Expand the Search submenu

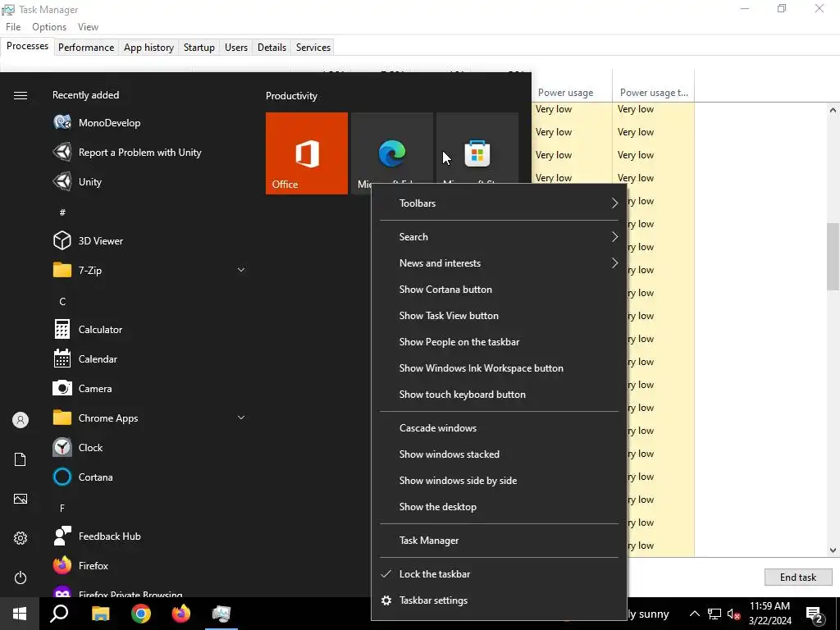[x=499, y=237]
